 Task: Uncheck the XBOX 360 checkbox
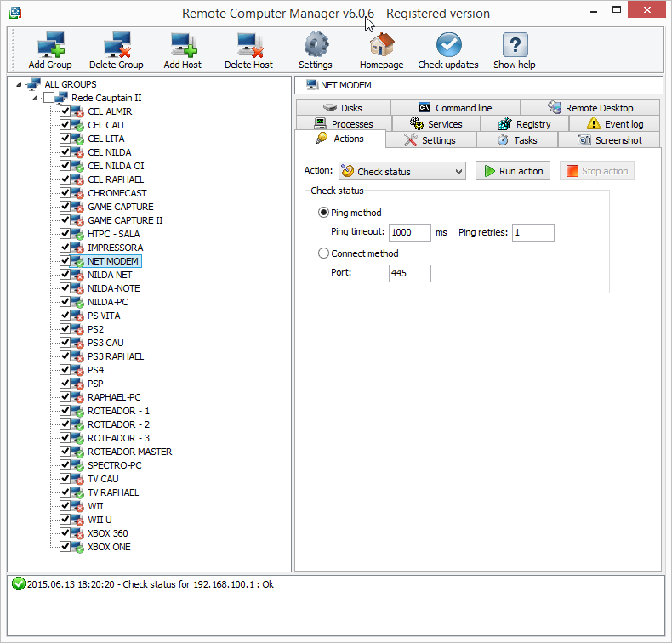(65, 533)
